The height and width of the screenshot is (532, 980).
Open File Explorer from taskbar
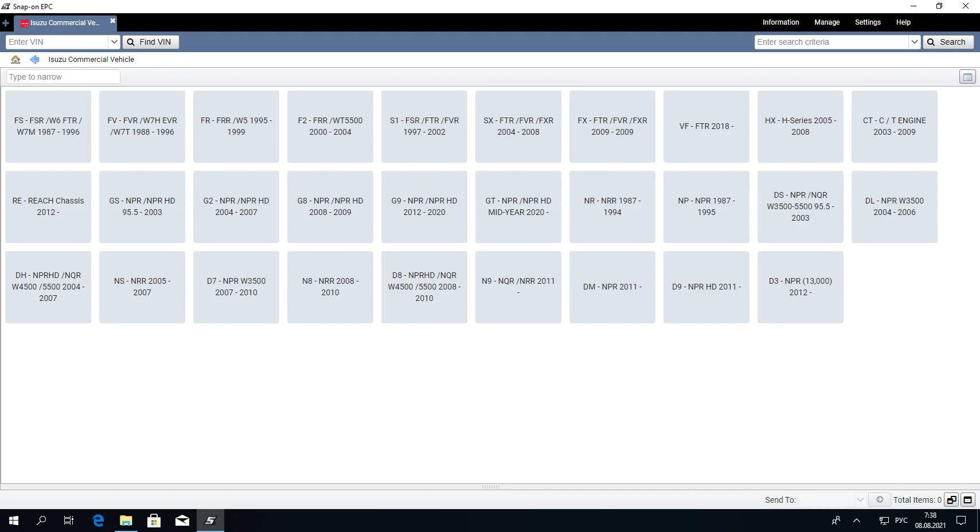pyautogui.click(x=126, y=521)
